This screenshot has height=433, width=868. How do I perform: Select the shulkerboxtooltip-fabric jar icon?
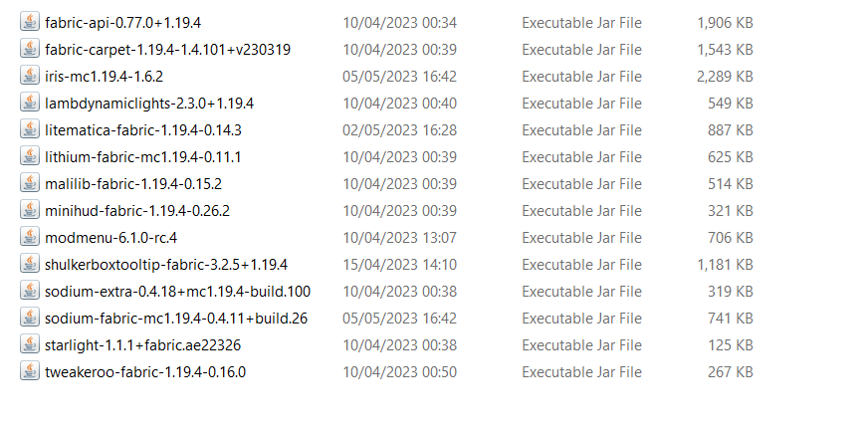29,264
